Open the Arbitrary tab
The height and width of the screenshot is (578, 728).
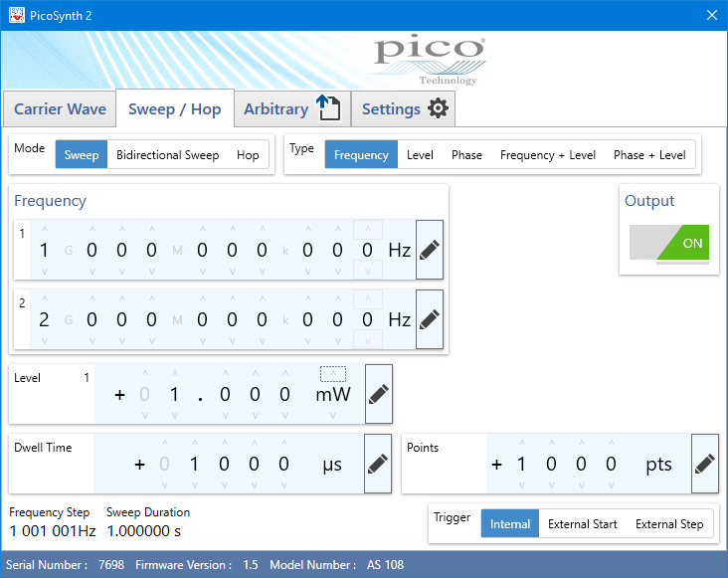(275, 109)
